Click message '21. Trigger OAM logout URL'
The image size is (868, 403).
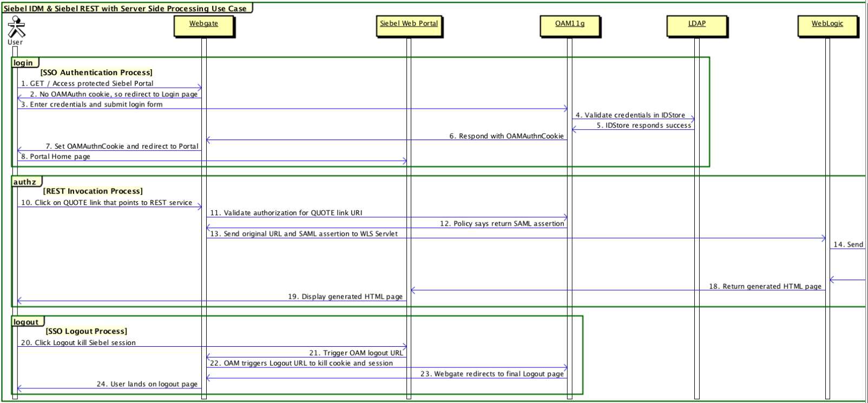[x=356, y=353]
